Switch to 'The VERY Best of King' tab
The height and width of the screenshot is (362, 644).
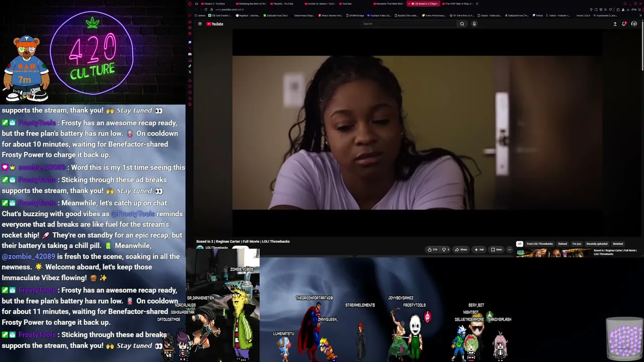[x=458, y=4]
